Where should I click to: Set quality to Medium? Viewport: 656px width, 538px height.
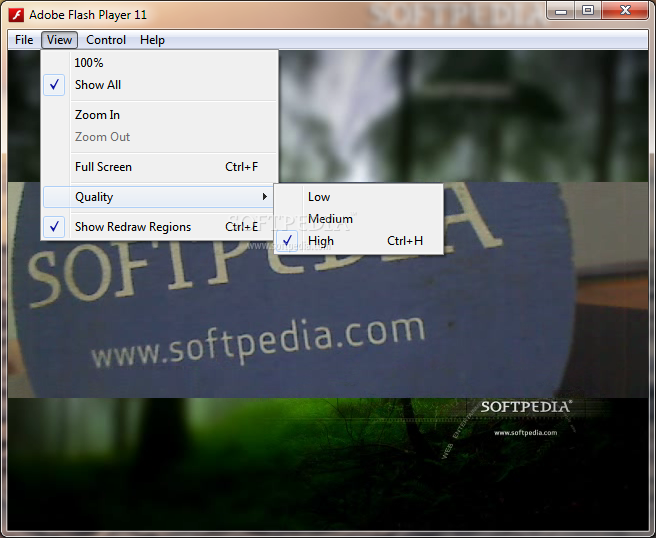pyautogui.click(x=359, y=219)
